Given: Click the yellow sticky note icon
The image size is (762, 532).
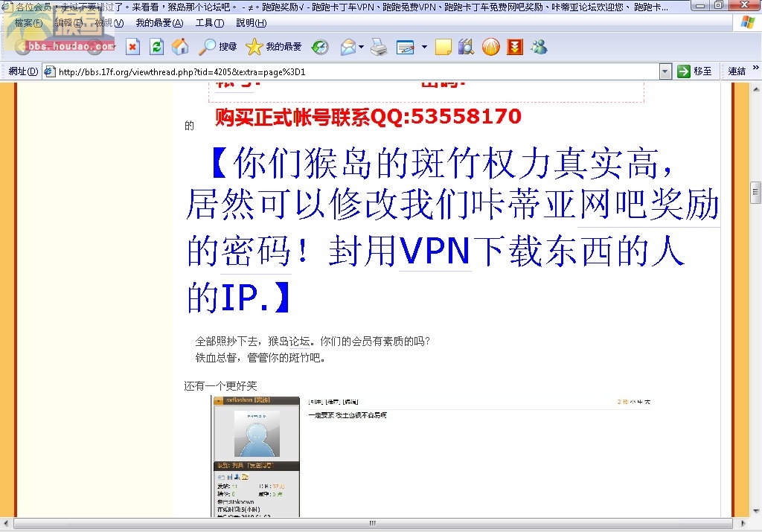Looking at the screenshot, I should point(443,47).
